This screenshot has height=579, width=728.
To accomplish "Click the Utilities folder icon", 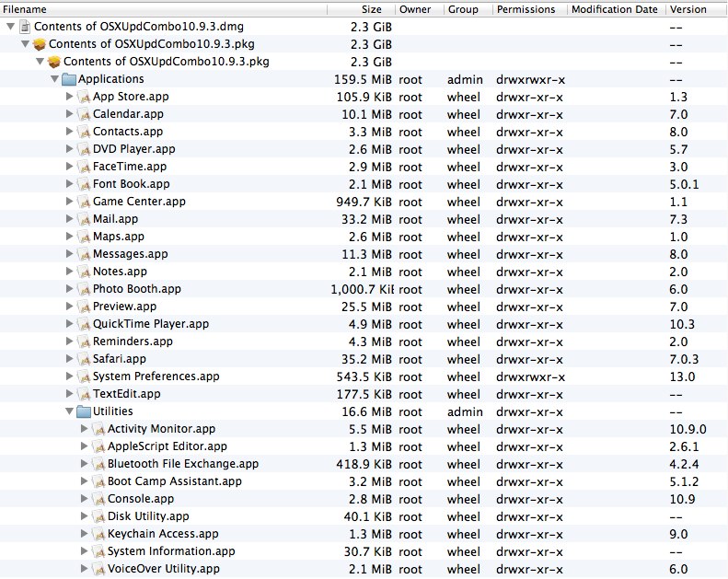I will (84, 411).
